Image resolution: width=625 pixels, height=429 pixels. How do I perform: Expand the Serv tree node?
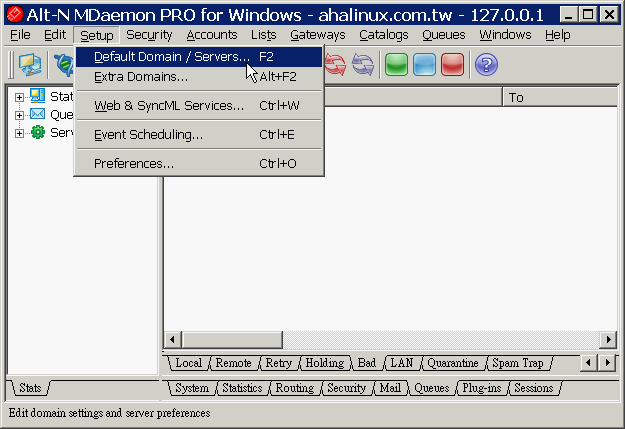coord(19,134)
